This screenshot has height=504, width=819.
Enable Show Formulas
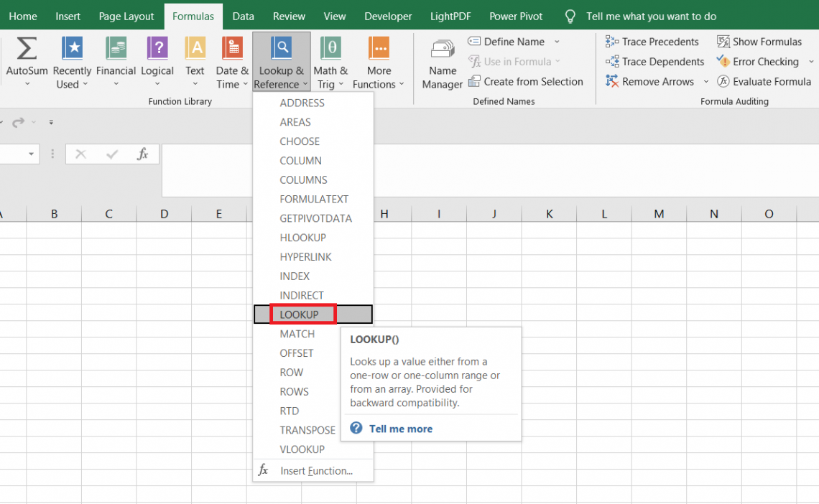click(759, 41)
